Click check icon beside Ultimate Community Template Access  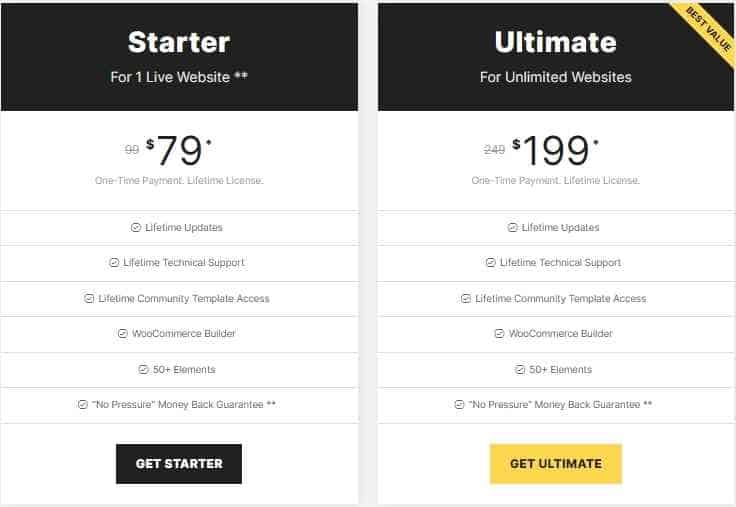(x=466, y=299)
